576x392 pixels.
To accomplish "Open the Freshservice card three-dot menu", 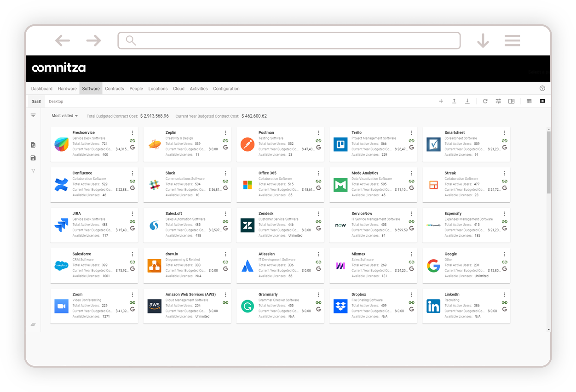I will pyautogui.click(x=132, y=133).
